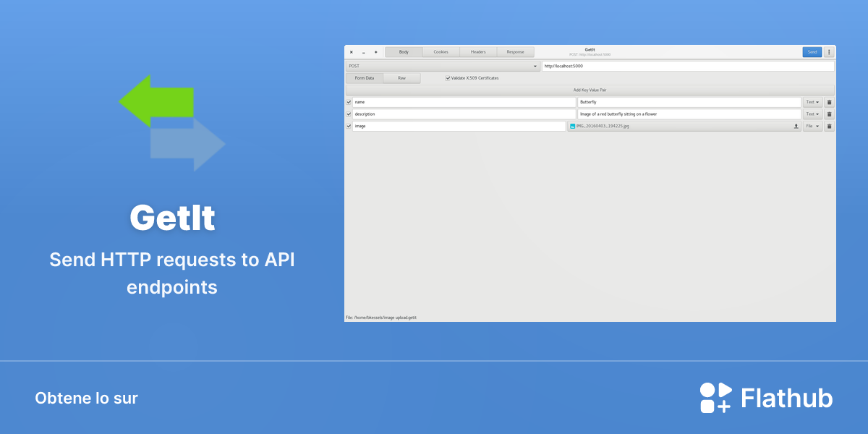
Task: Open the POST method dropdown
Action: click(443, 66)
